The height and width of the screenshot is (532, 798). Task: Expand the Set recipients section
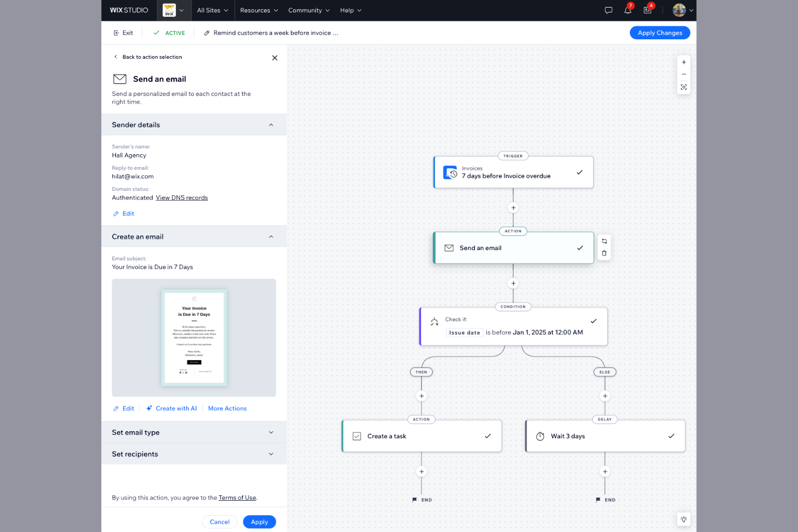pos(194,454)
